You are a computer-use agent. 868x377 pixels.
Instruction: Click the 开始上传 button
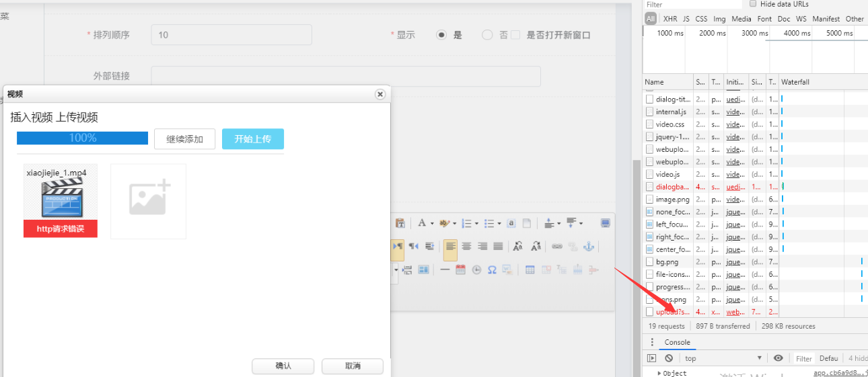point(252,139)
